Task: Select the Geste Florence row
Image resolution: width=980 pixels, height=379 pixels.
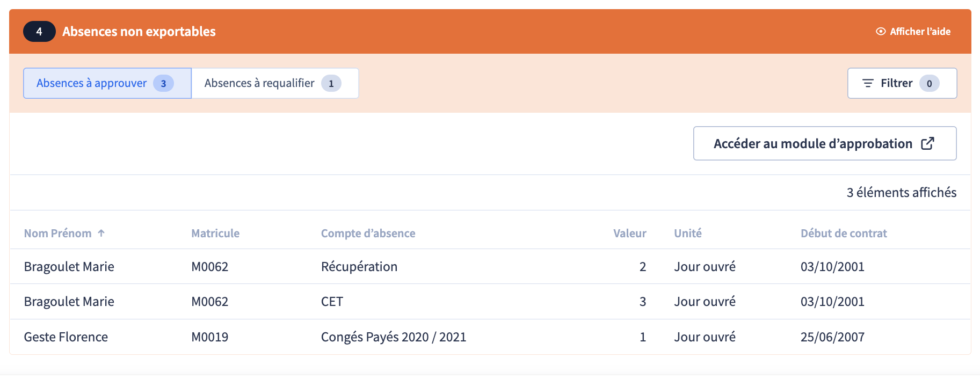Action: [66, 337]
